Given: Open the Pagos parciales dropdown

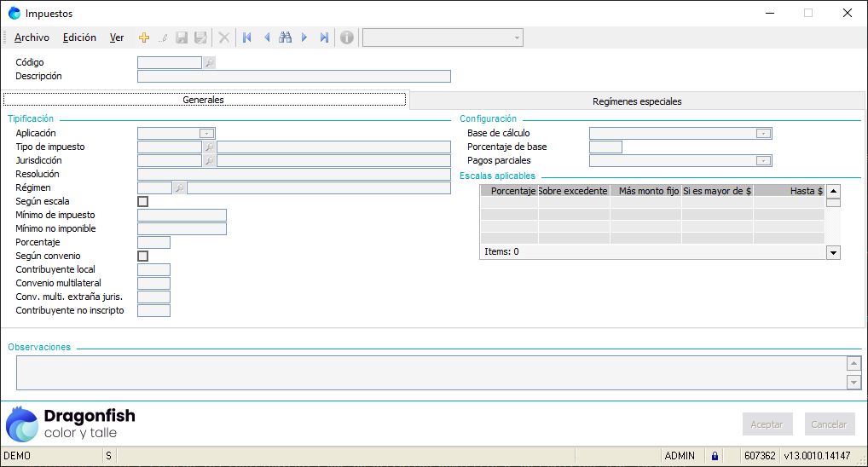Looking at the screenshot, I should pos(763,161).
